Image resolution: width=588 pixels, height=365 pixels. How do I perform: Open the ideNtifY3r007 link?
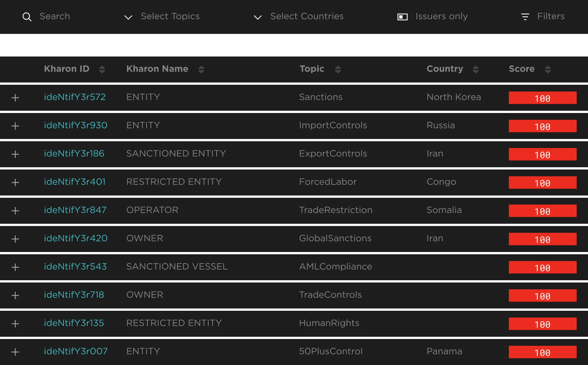click(75, 351)
